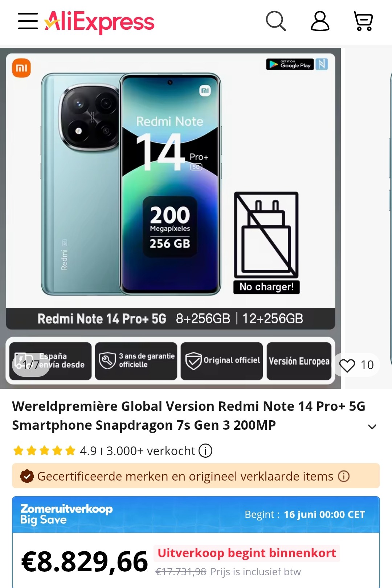Open Gecertificeerde merken information banner

tap(196, 476)
